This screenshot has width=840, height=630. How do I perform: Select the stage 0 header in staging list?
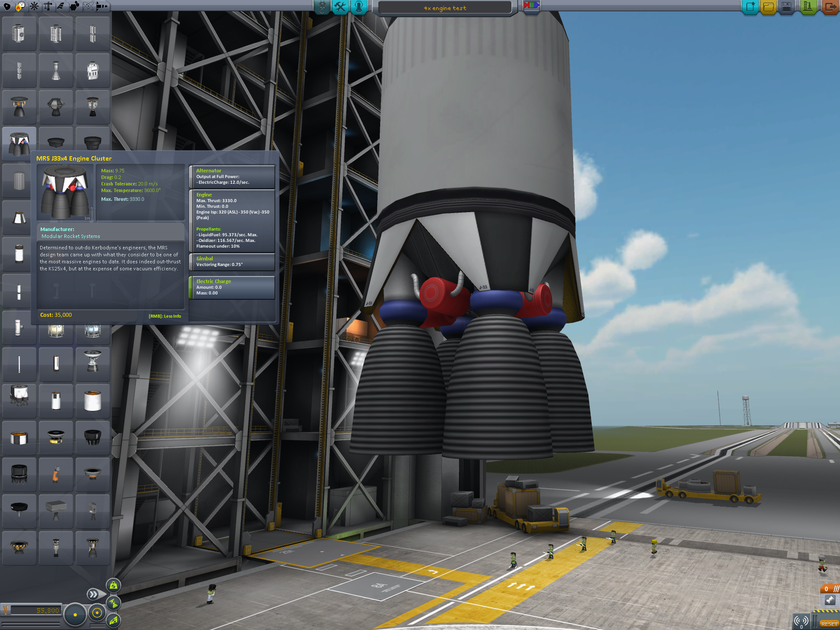point(830,589)
